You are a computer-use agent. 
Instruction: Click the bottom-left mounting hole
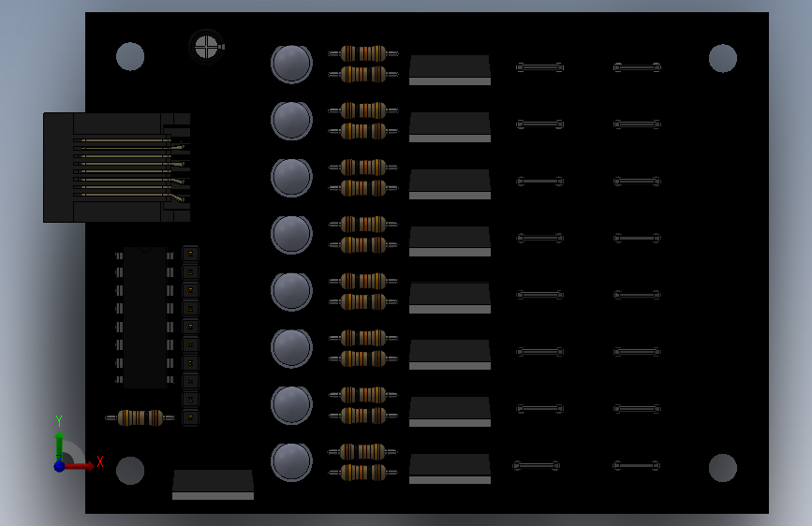pyautogui.click(x=130, y=471)
